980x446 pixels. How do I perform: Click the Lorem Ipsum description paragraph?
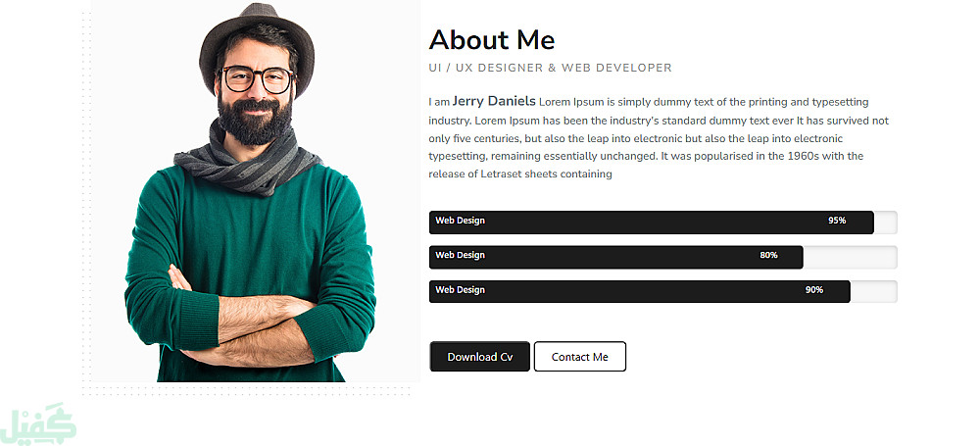pyautogui.click(x=659, y=137)
